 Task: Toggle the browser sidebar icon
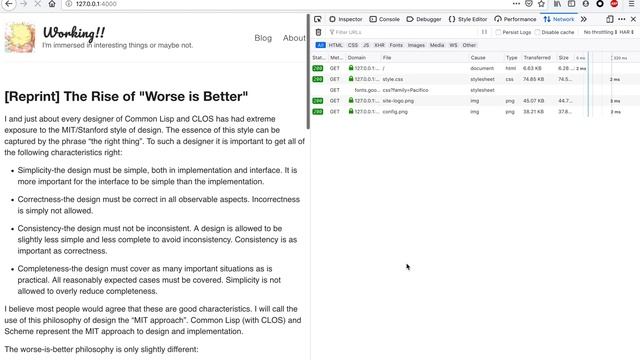click(x=571, y=4)
